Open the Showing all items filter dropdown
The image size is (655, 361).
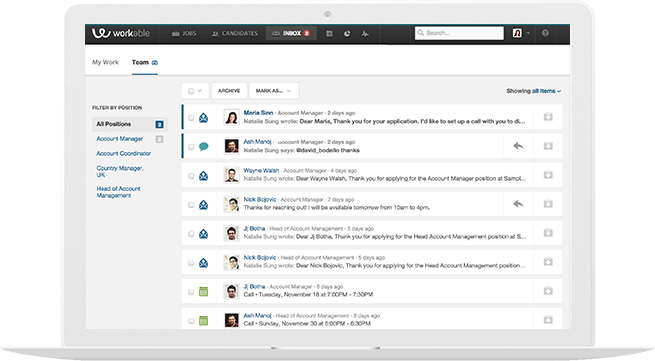click(x=533, y=91)
